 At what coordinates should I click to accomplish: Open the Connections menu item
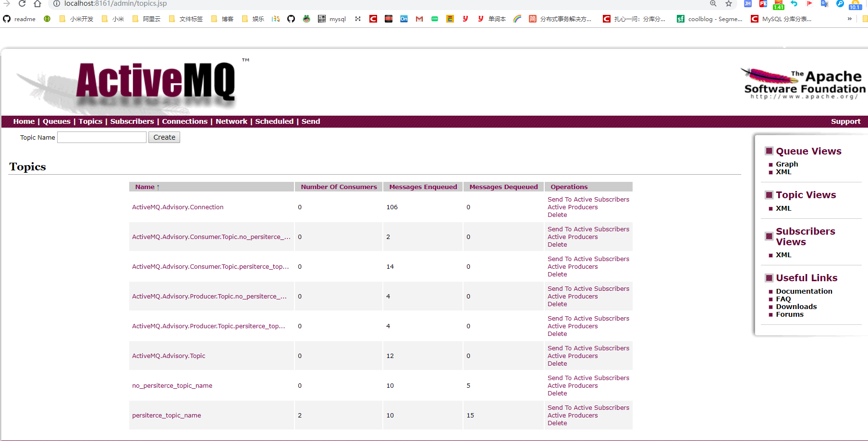tap(185, 121)
